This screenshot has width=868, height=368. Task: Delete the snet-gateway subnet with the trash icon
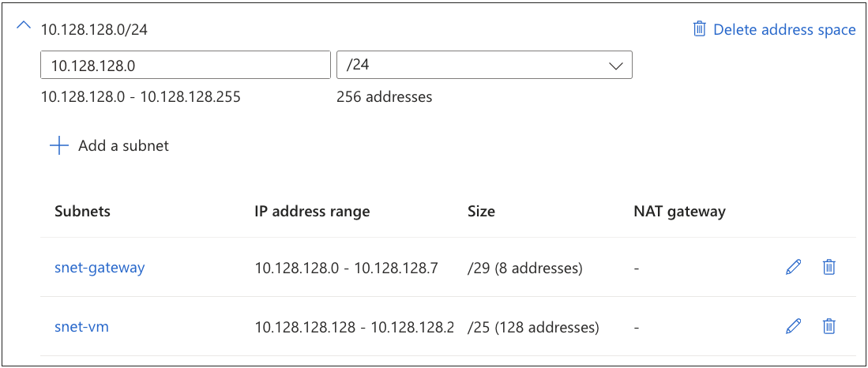829,267
